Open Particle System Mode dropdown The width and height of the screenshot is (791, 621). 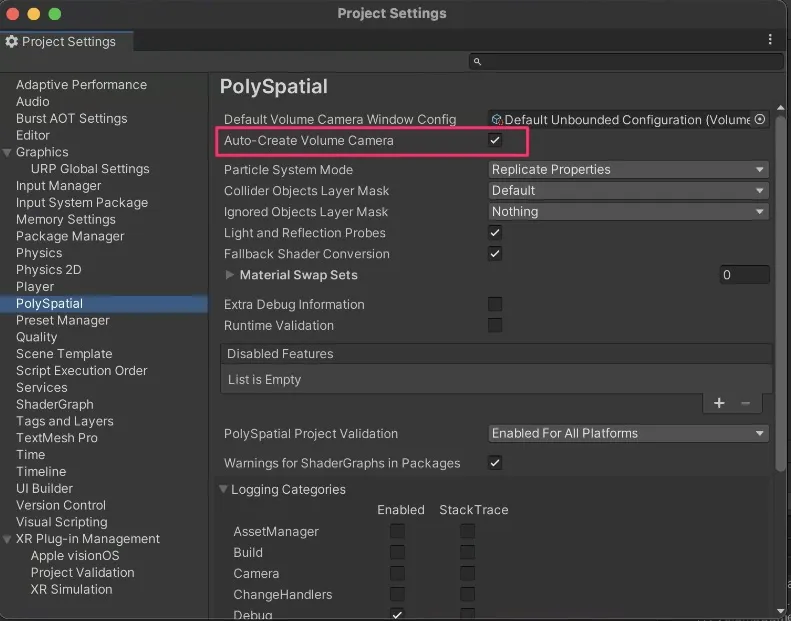628,170
